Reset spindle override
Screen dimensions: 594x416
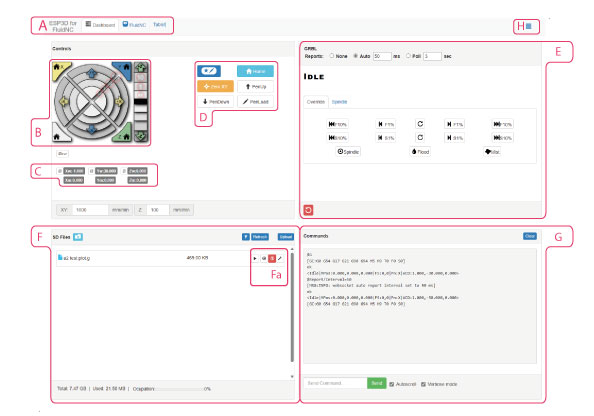420,138
